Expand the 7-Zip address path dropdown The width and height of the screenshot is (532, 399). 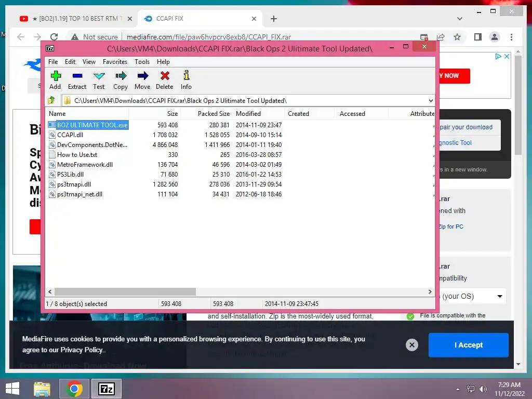(x=431, y=100)
